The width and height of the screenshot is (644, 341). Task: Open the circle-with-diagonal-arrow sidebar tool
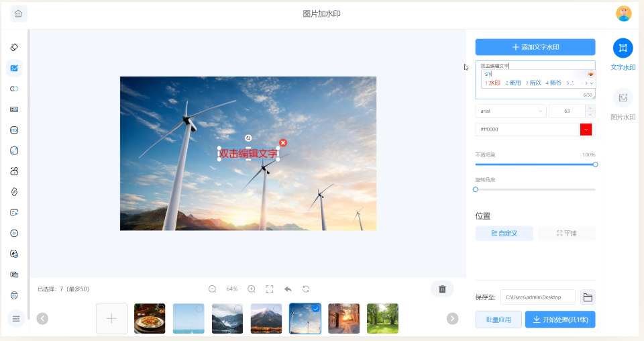point(14,151)
